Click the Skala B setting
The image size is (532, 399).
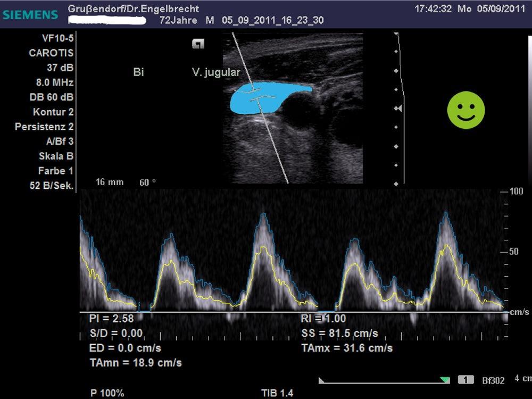pyautogui.click(x=56, y=156)
